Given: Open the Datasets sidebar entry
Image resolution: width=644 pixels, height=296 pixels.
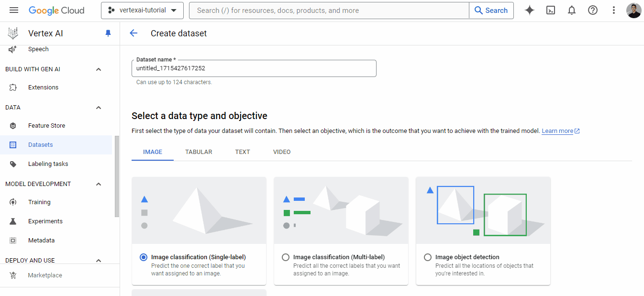Looking at the screenshot, I should click(56, 145).
